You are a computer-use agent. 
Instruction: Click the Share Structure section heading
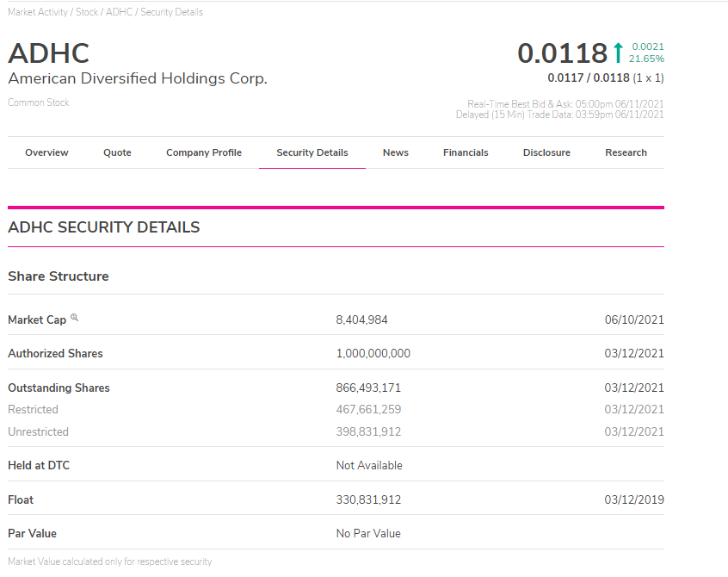click(x=58, y=276)
